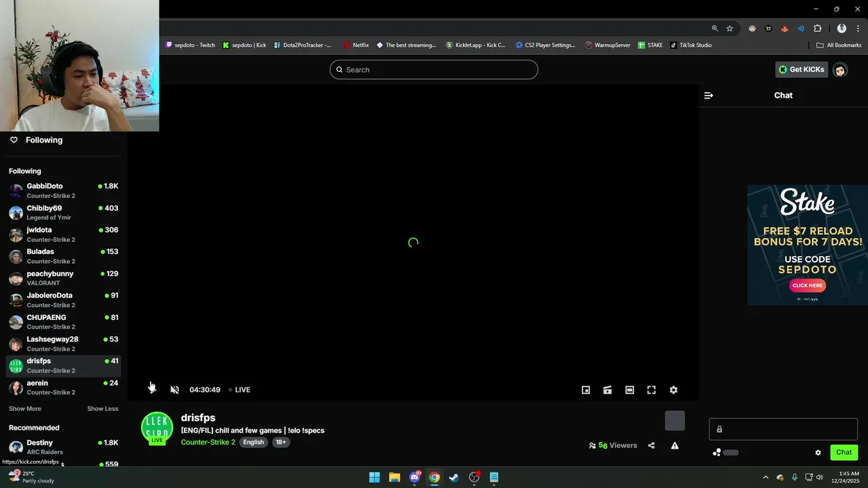The width and height of the screenshot is (868, 488).
Task: Play the stream with the play button
Action: point(152,390)
